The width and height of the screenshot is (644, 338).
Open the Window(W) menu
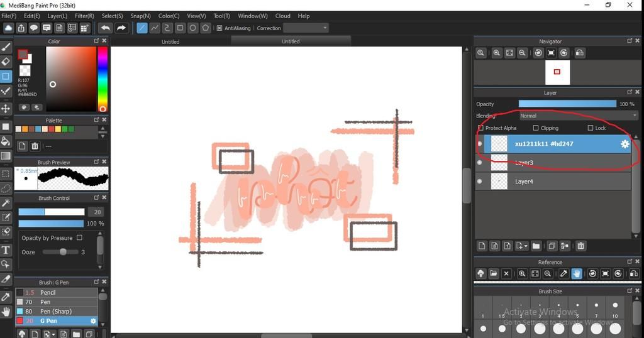pos(253,16)
